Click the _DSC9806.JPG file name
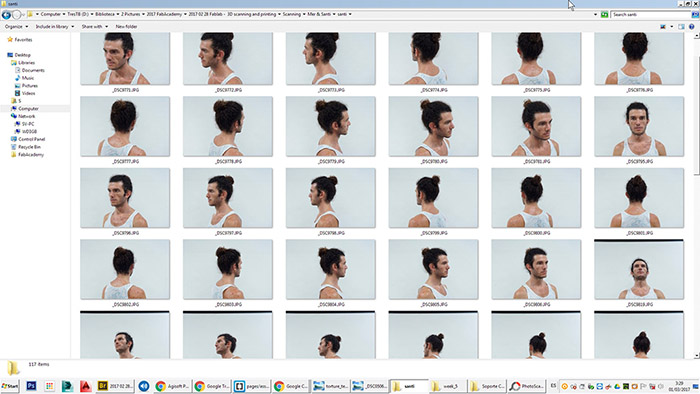 pyautogui.click(x=537, y=304)
